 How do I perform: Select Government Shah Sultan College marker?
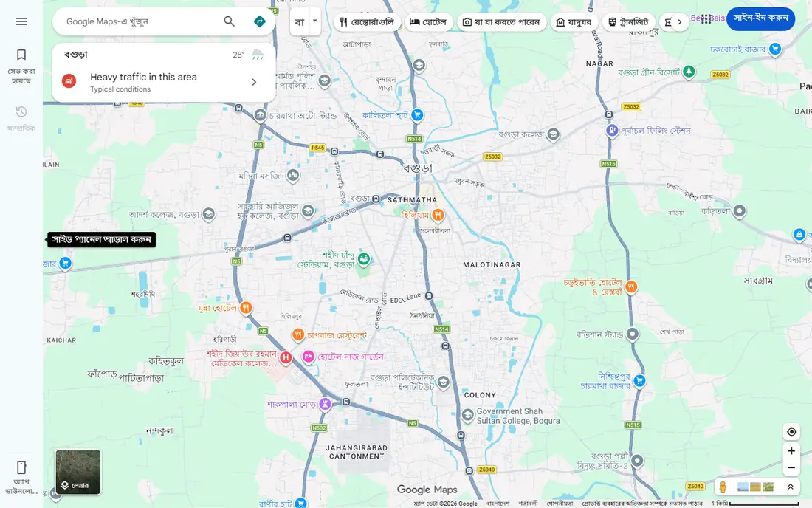click(x=467, y=415)
